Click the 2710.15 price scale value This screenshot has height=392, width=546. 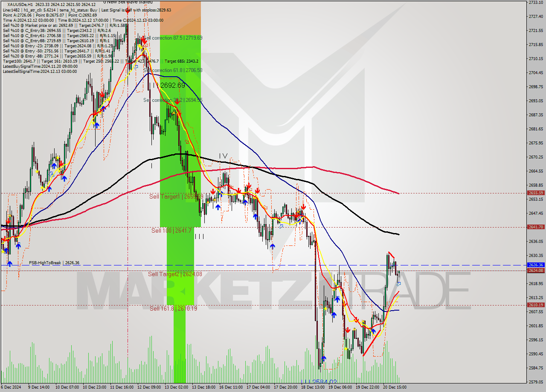(536, 58)
